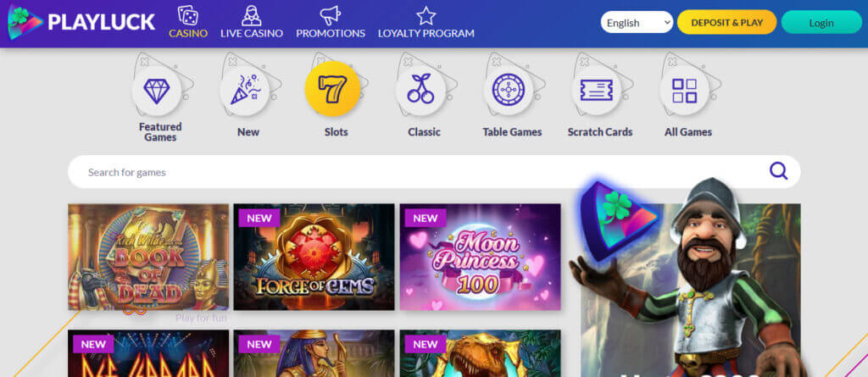Screen dimensions: 868x377
Task: Click the Login button
Action: pos(821,22)
